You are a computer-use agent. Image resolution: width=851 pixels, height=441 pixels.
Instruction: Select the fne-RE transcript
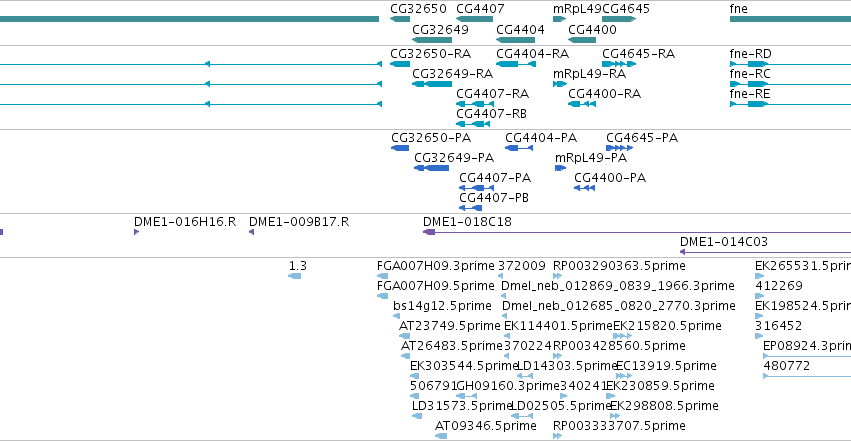pyautogui.click(x=790, y=104)
